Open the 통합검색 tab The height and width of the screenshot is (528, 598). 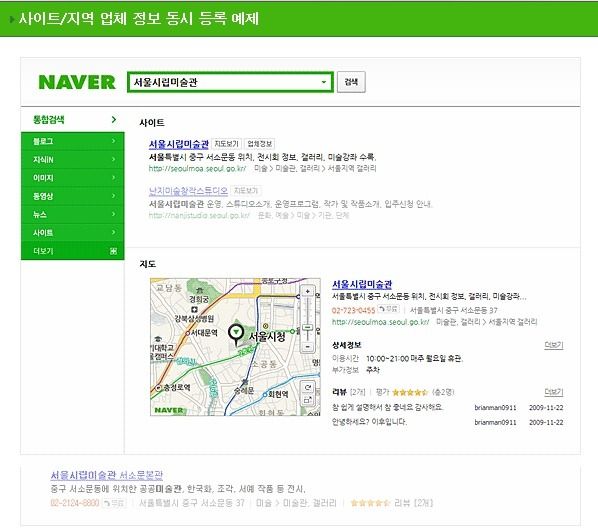[x=72, y=119]
